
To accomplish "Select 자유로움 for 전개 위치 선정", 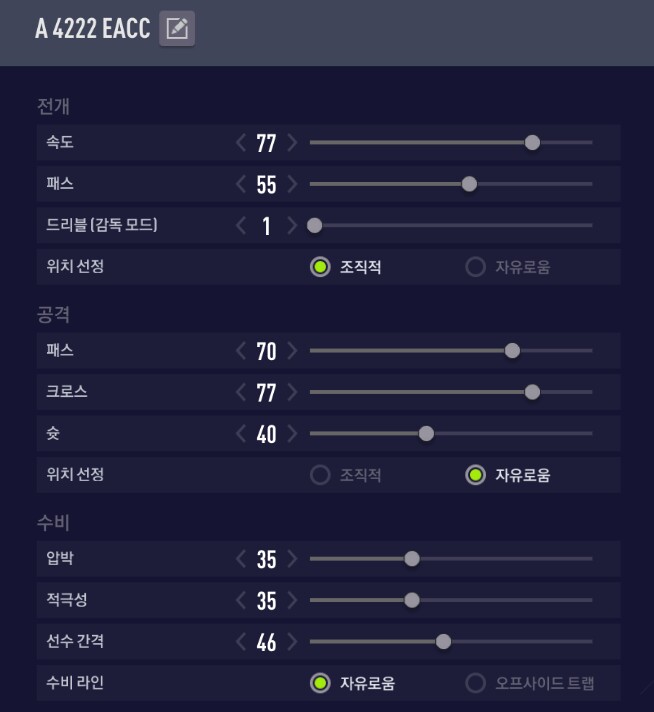I will 476,267.
